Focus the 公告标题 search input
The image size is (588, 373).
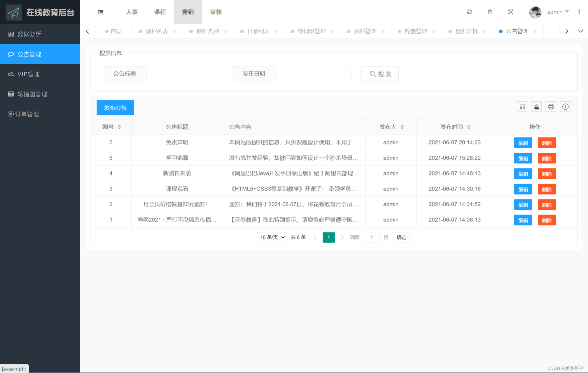click(x=184, y=74)
